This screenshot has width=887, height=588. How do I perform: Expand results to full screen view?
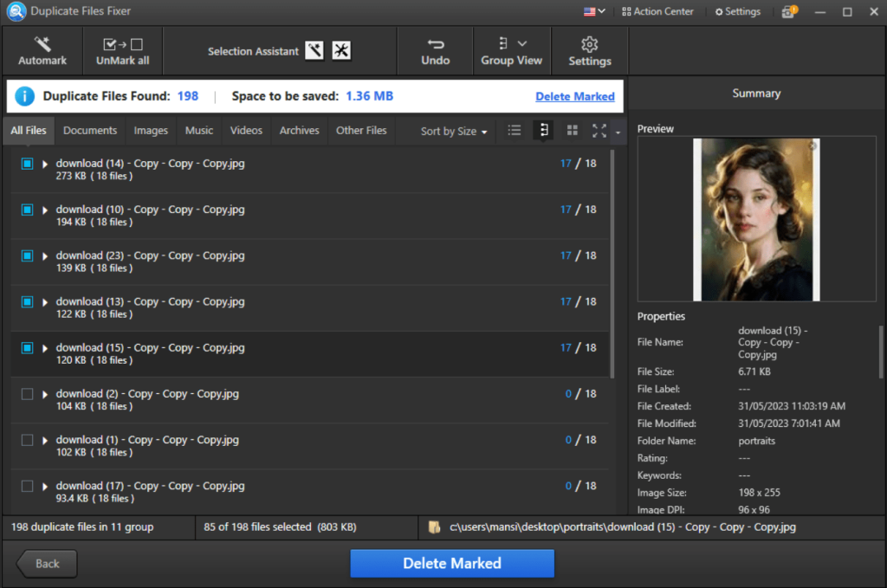coord(599,131)
